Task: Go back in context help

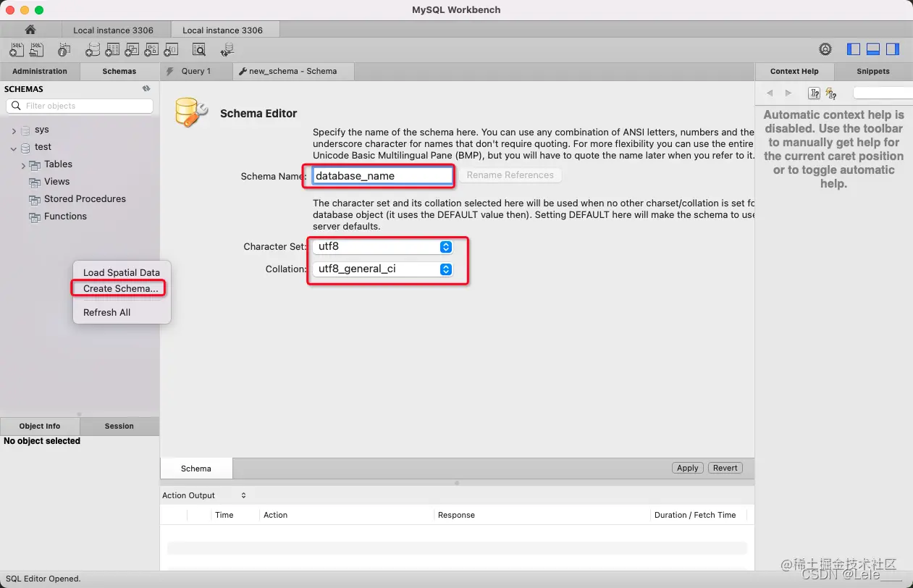Action: click(x=770, y=93)
